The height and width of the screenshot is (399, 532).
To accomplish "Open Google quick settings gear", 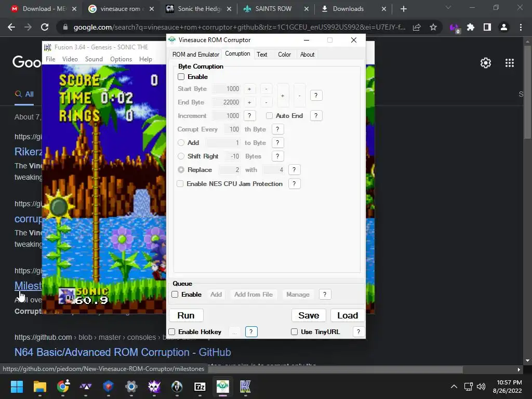I will (486, 63).
